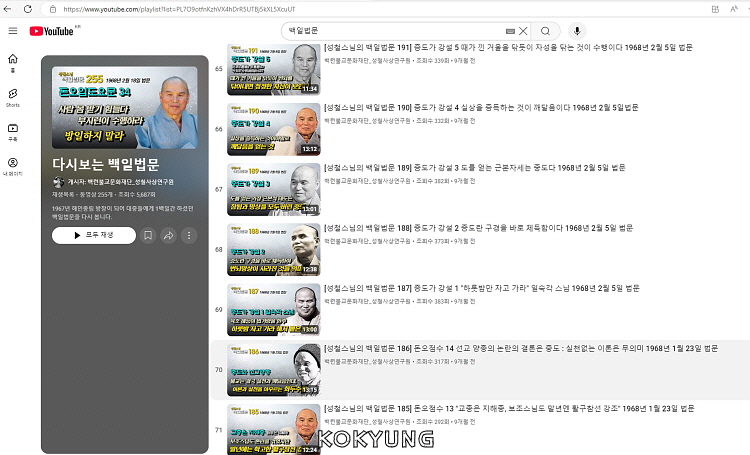Click the browser address bar URL
Image resolution: width=750 pixels, height=455 pixels.
[179, 9]
